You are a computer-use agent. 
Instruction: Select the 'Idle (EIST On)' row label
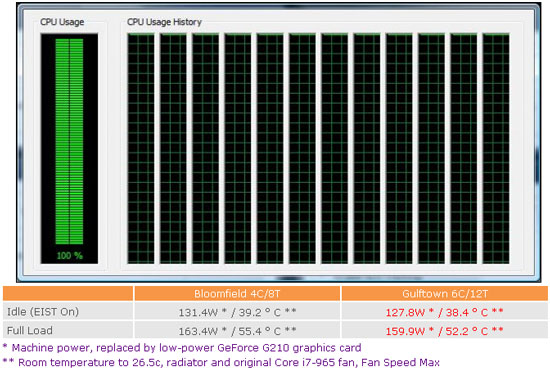pyautogui.click(x=43, y=311)
